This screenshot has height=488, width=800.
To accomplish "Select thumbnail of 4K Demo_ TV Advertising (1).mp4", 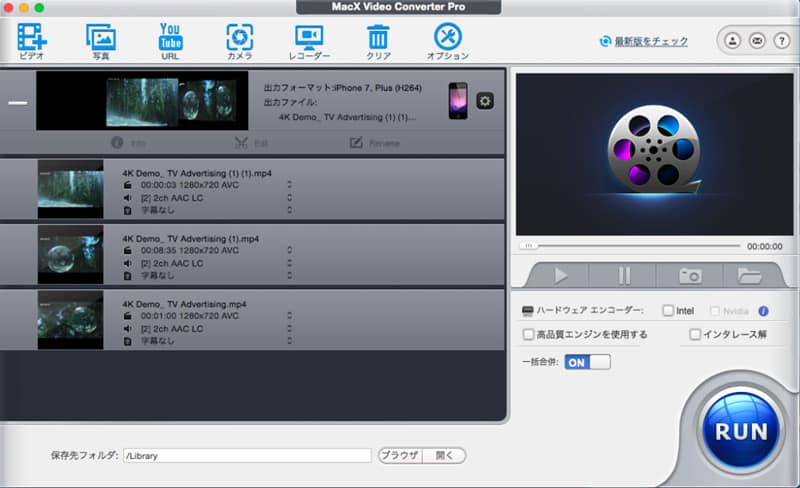I will [x=70, y=254].
